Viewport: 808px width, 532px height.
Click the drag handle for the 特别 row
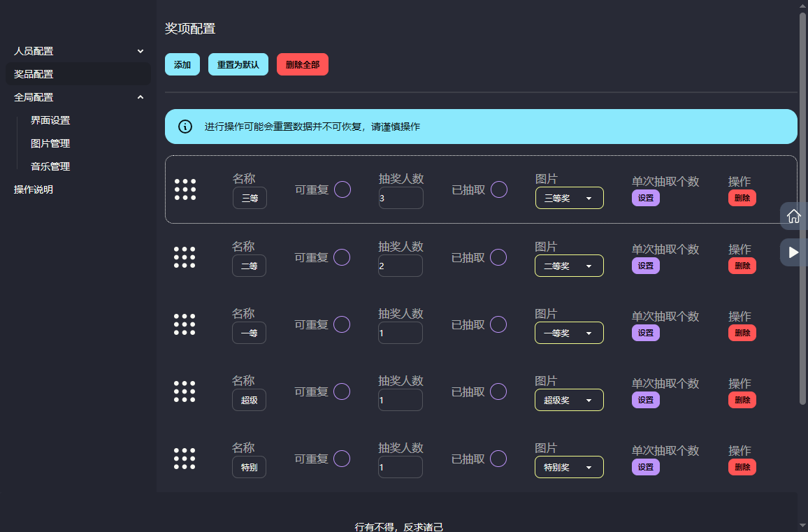point(185,459)
